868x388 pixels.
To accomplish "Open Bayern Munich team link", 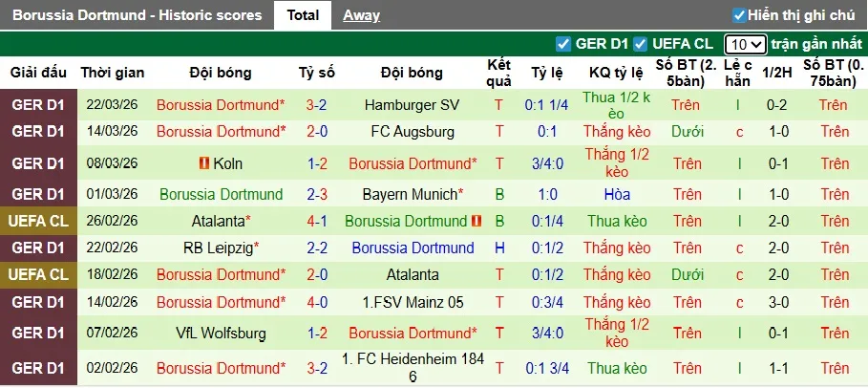I will click(413, 194).
